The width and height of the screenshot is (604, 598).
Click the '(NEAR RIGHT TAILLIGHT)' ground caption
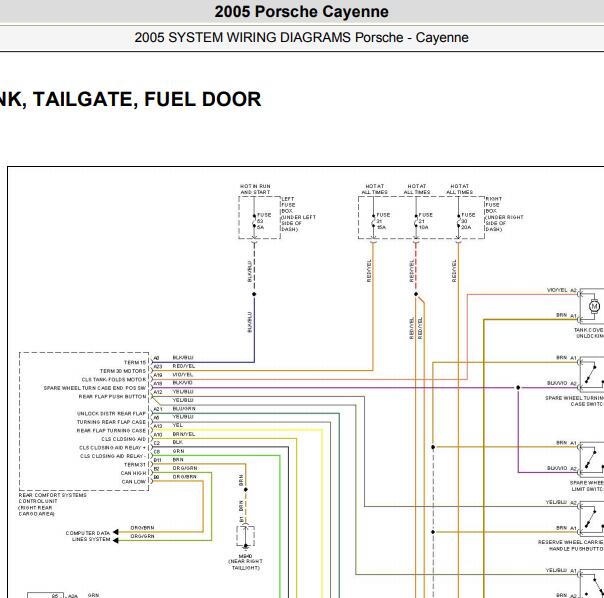(x=245, y=564)
